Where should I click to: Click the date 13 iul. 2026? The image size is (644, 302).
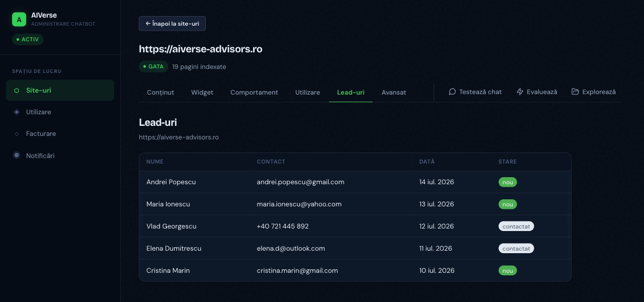(x=437, y=204)
